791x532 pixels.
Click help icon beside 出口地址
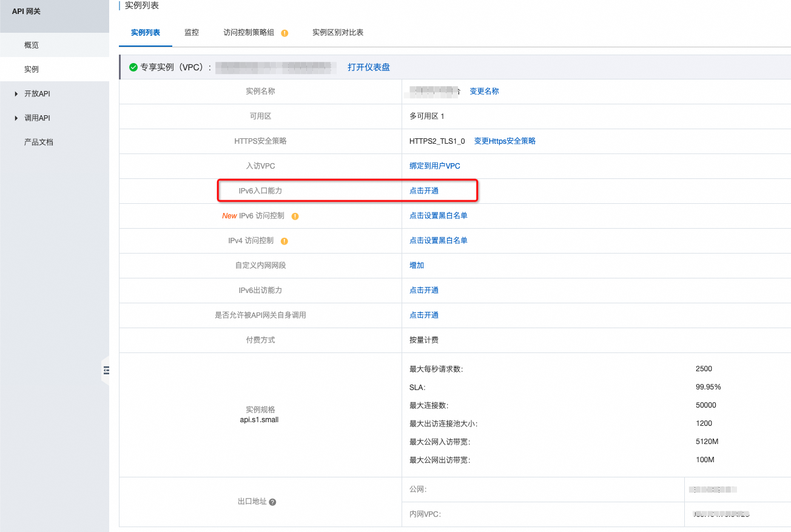point(272,502)
